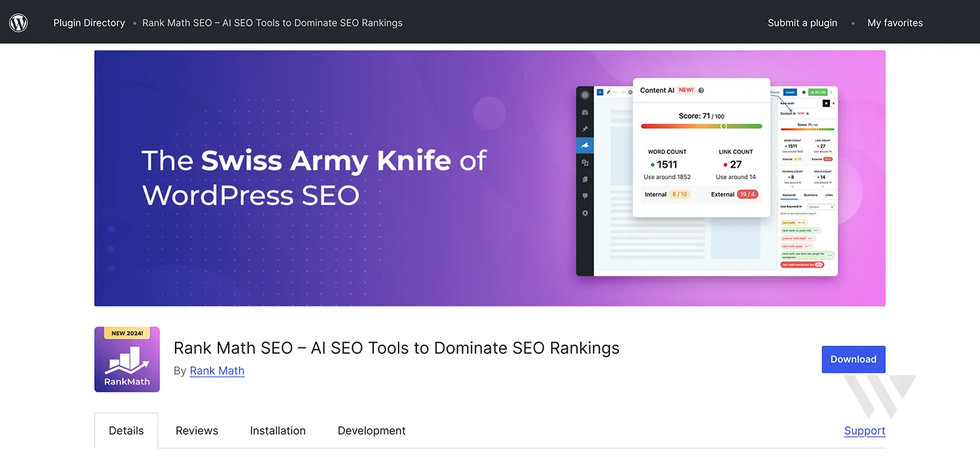Open the Installation tab
Viewport: 980px width, 457px height.
point(278,431)
